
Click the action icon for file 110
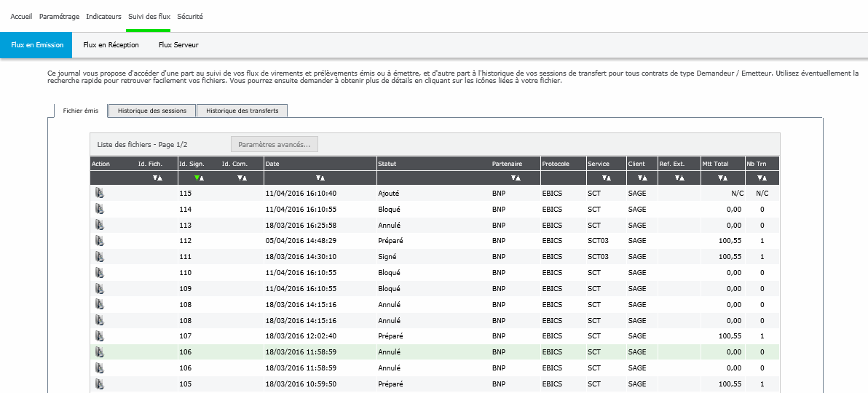pos(100,273)
